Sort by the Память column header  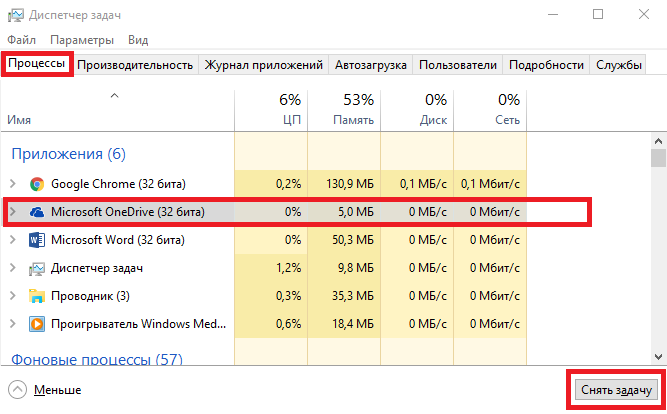(344, 110)
